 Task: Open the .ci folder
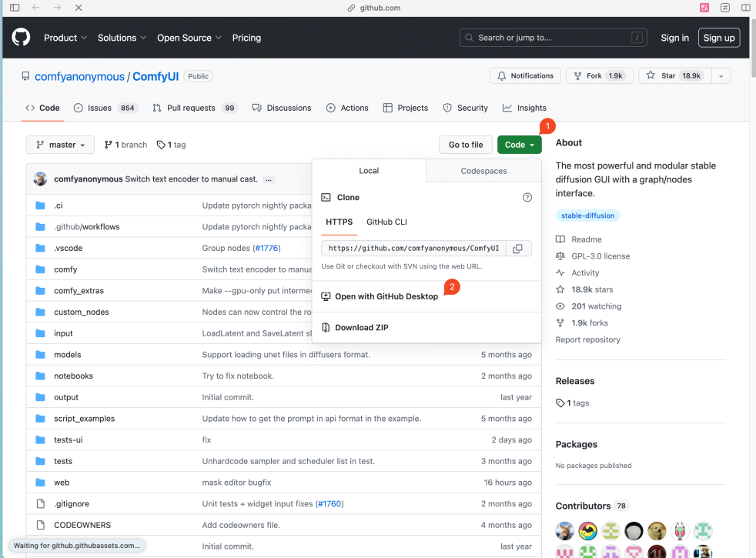pos(59,205)
